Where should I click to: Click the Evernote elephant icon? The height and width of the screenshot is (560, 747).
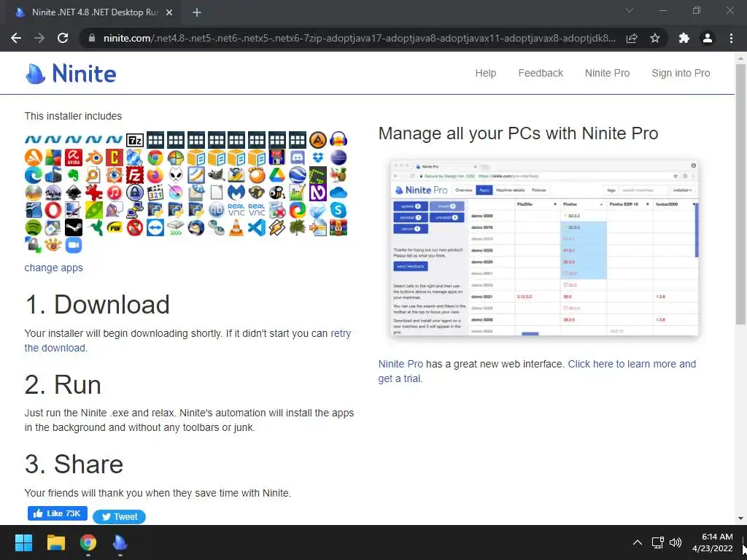click(74, 175)
